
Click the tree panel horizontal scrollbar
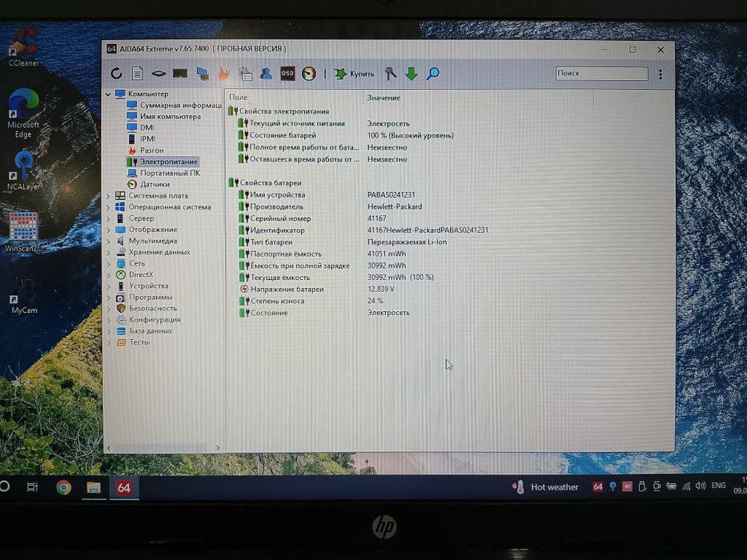click(x=160, y=448)
